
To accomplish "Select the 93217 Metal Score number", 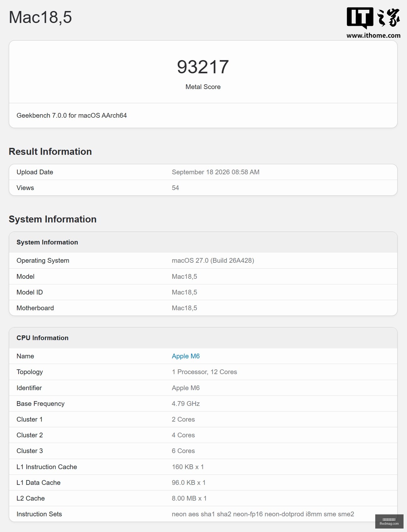I will tap(203, 67).
